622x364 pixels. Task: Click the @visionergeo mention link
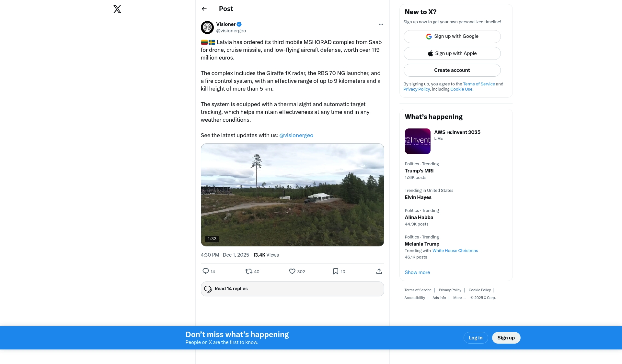tap(296, 135)
